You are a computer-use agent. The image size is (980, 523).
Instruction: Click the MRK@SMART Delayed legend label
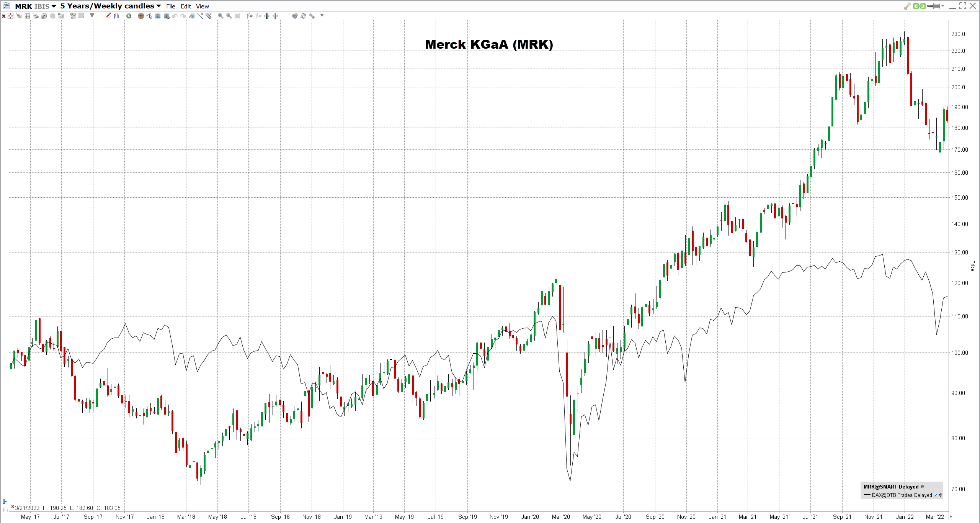(x=891, y=487)
